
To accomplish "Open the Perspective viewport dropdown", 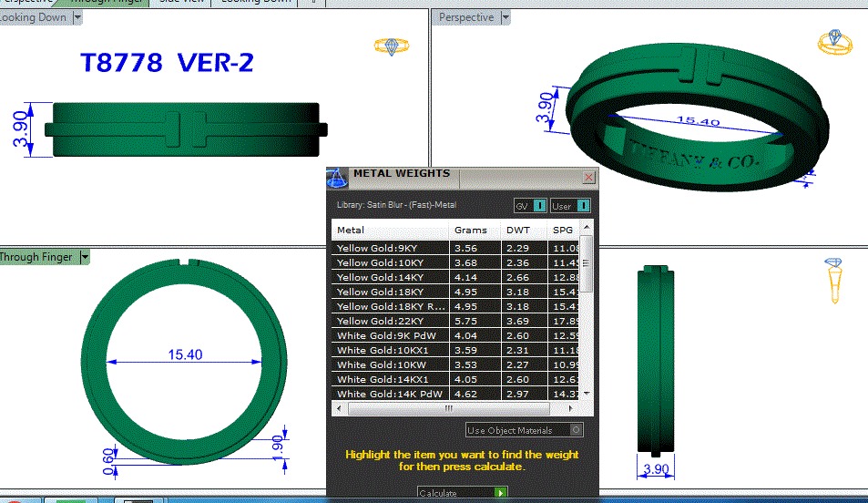I will (505, 17).
